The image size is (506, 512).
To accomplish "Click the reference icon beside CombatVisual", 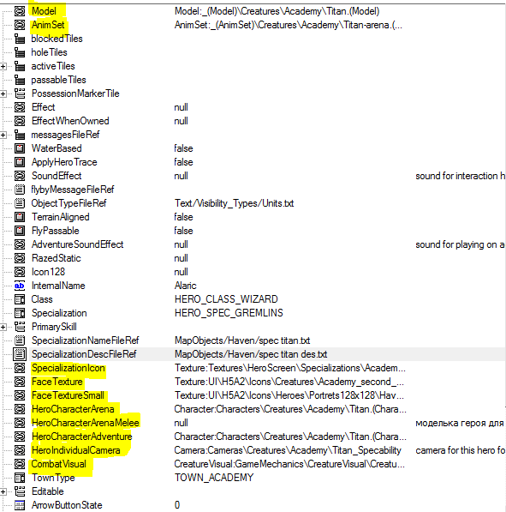I will click(x=20, y=464).
